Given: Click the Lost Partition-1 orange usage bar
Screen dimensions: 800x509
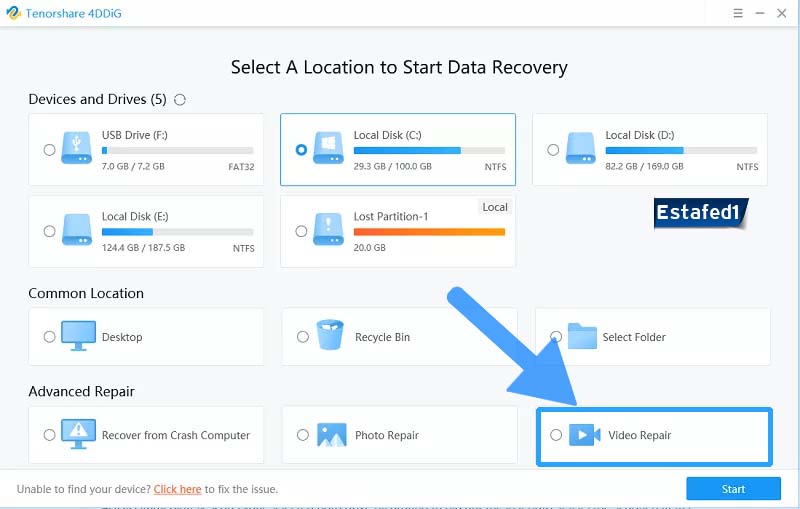Looking at the screenshot, I should (x=430, y=231).
